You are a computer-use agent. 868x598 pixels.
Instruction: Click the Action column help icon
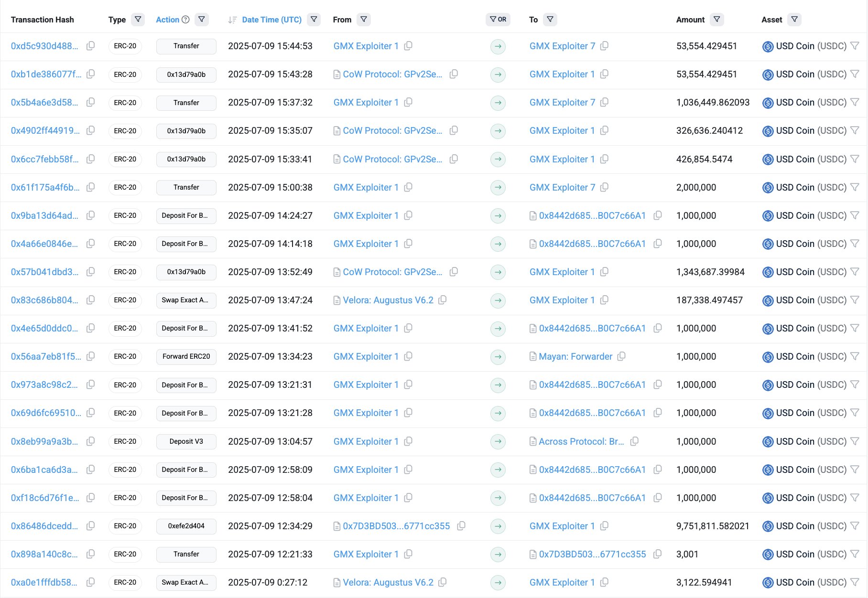coord(185,20)
